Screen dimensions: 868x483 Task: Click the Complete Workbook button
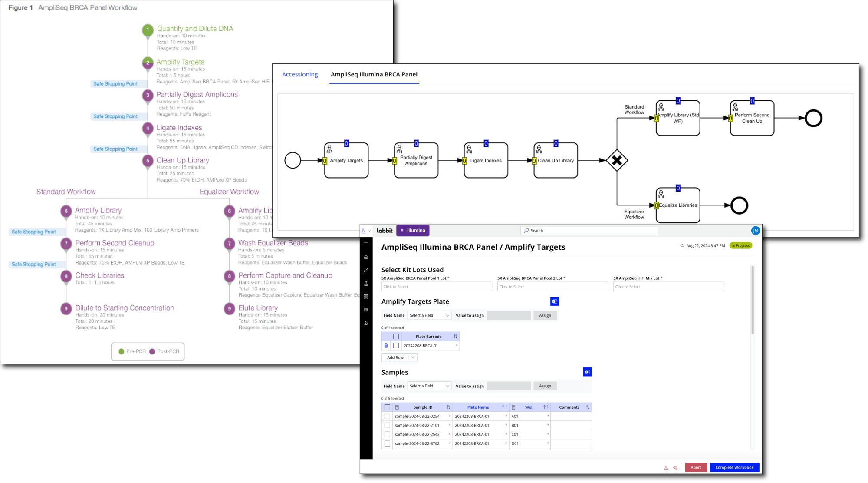pos(734,468)
